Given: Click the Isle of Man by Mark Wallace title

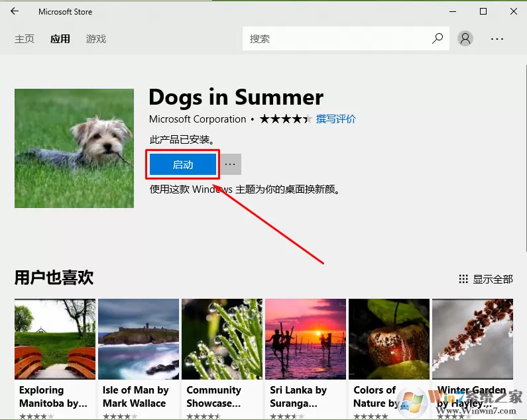Looking at the screenshot, I should (135, 396).
